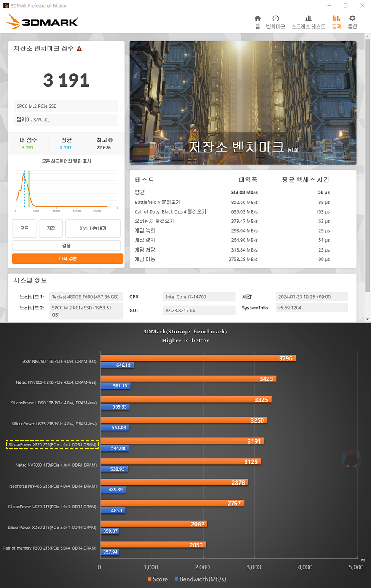This screenshot has height=588, width=371.
Task: Open the Results bar chart icon
Action: click(336, 18)
